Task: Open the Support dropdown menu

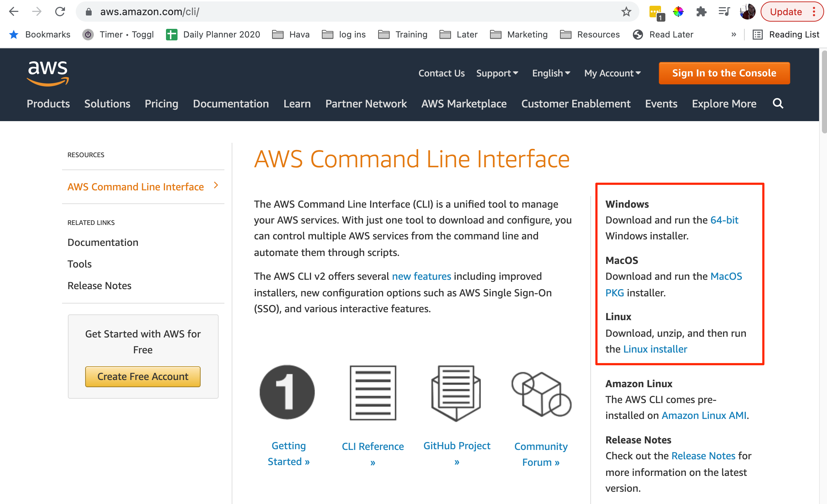Action: pos(496,72)
